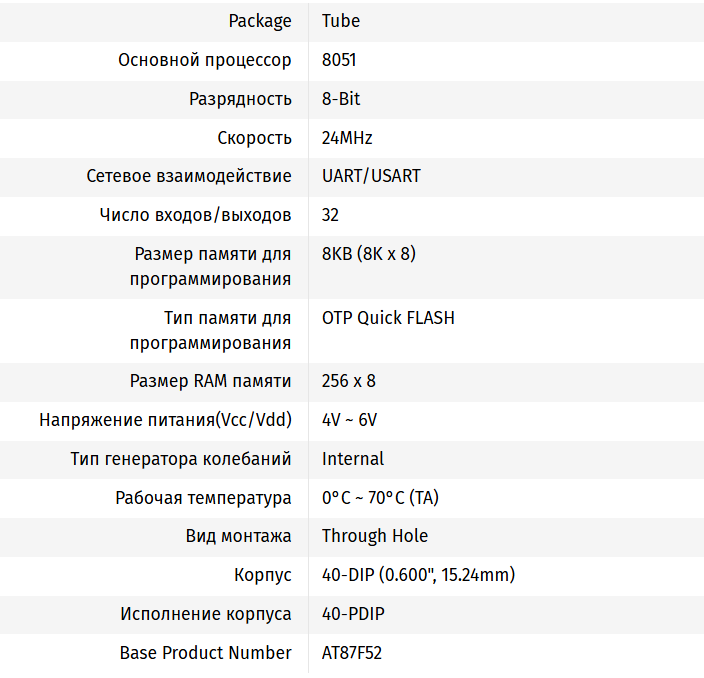Click the '40-PDIP' value
Viewport: 704px width, 678px height.
(353, 614)
